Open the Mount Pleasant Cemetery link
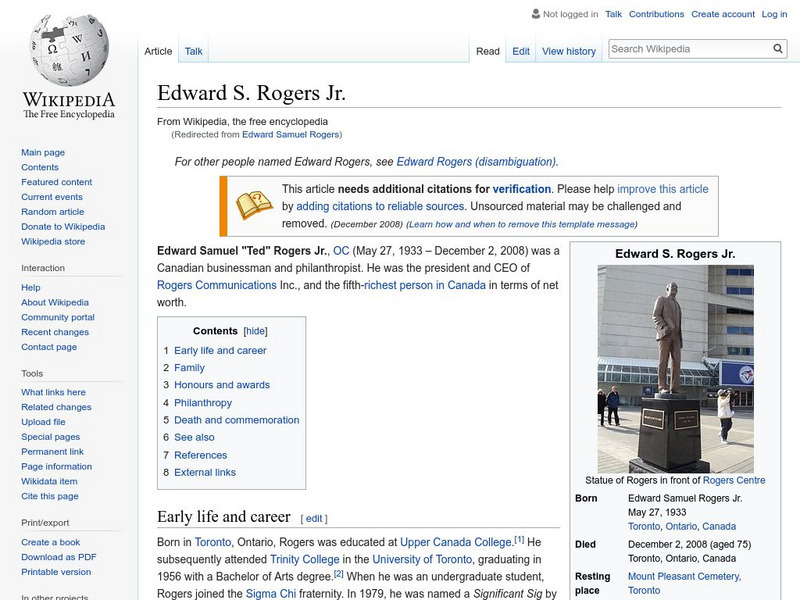 [x=685, y=576]
